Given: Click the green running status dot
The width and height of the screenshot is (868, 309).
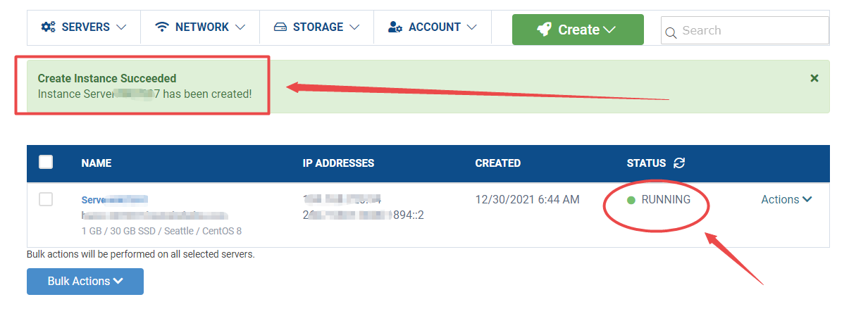Looking at the screenshot, I should pyautogui.click(x=631, y=200).
